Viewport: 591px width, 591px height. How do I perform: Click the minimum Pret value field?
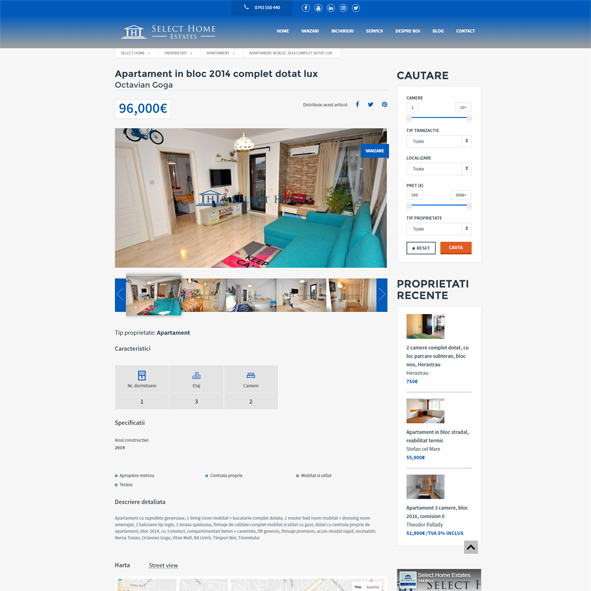415,195
